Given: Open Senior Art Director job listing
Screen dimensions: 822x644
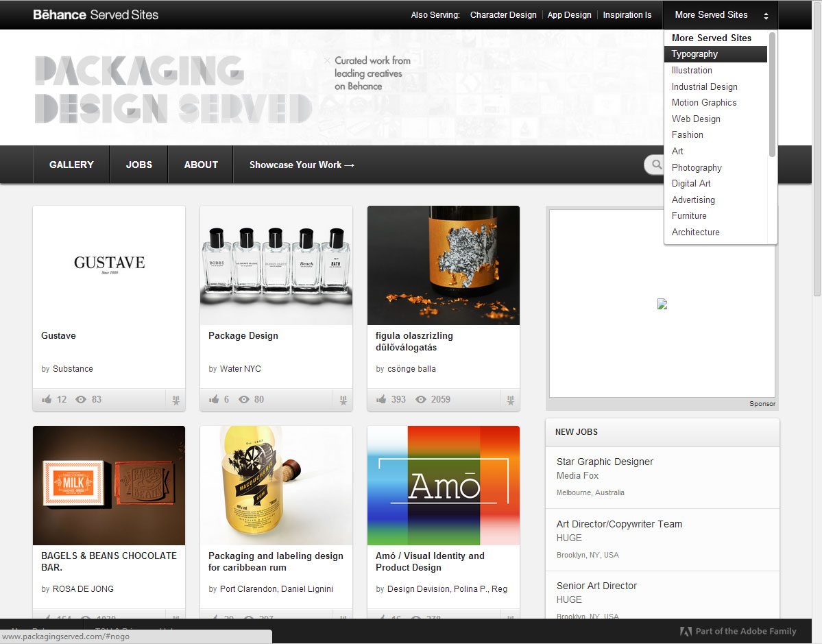Looking at the screenshot, I should 596,586.
